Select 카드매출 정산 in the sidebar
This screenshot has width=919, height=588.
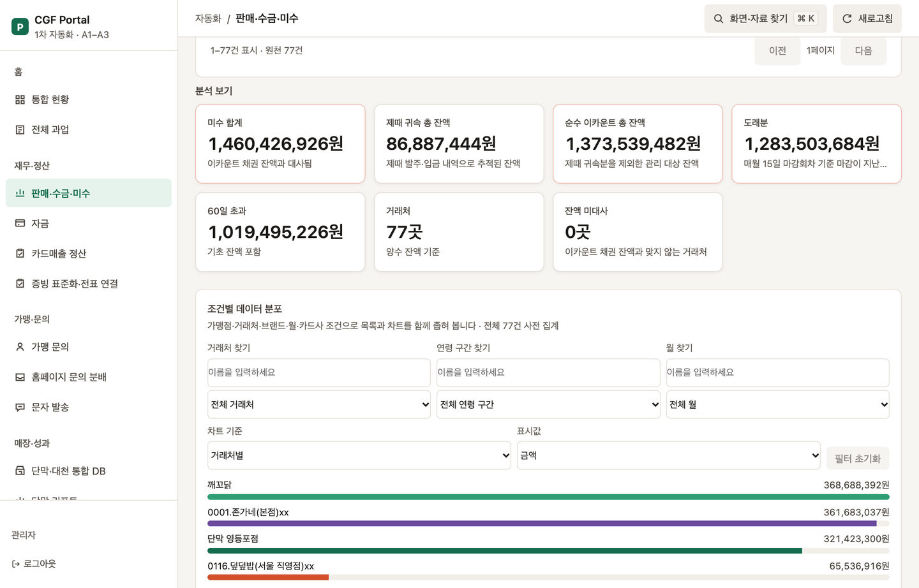[89, 253]
